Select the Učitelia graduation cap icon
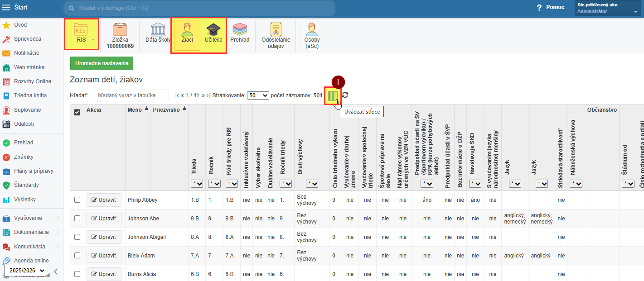Screen dimensions: 644x281 click(213, 30)
